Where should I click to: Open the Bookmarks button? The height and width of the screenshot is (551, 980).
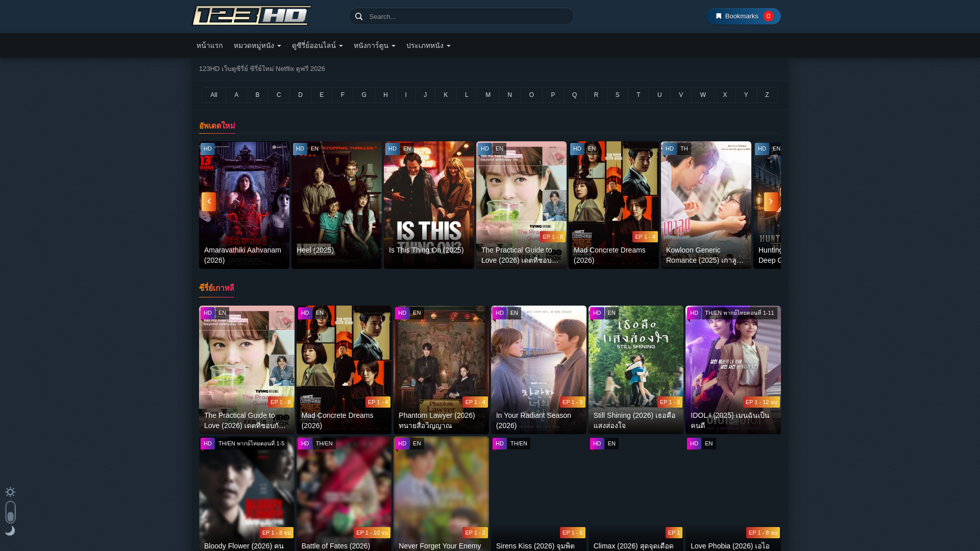click(x=743, y=16)
